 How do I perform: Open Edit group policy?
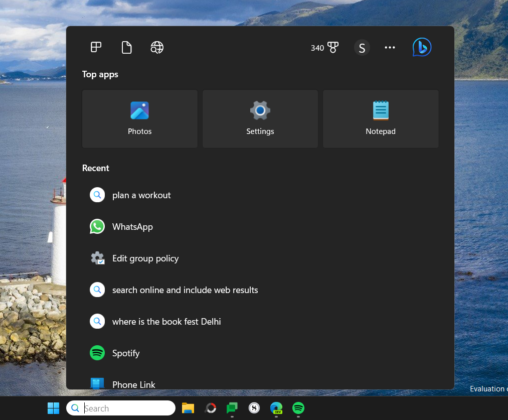[x=145, y=258]
